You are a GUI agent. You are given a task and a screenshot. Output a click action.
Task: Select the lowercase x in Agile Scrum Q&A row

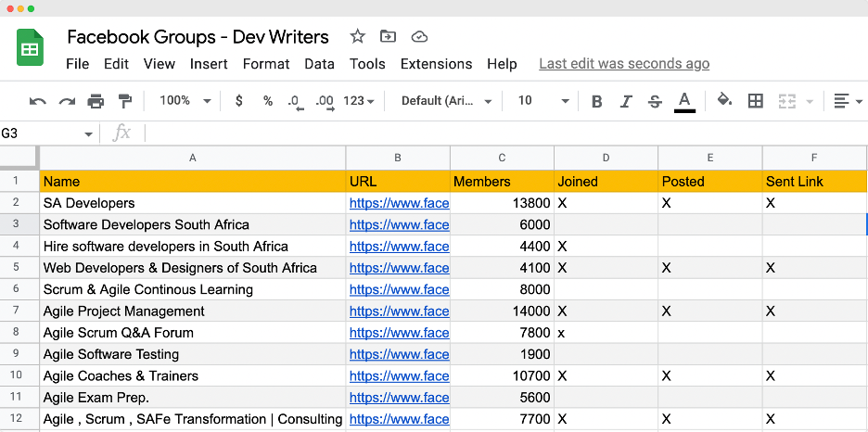coord(606,333)
